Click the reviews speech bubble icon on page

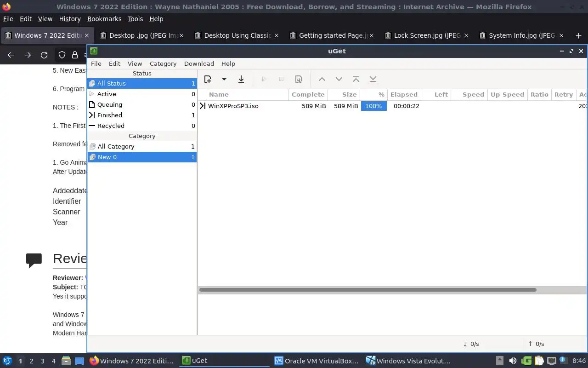click(x=34, y=260)
